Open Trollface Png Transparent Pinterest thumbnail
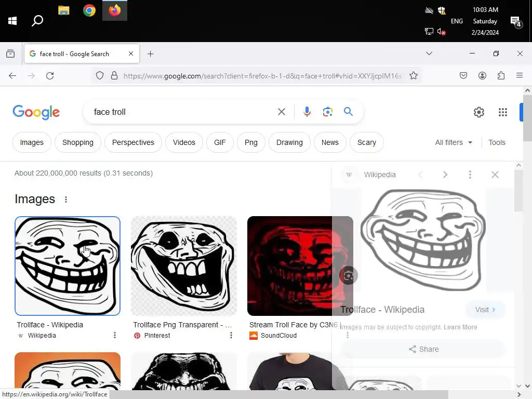The height and width of the screenshot is (399, 532). (183, 266)
